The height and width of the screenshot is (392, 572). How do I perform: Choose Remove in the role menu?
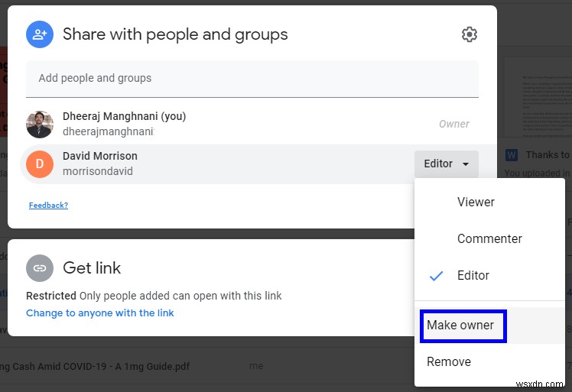(489, 361)
